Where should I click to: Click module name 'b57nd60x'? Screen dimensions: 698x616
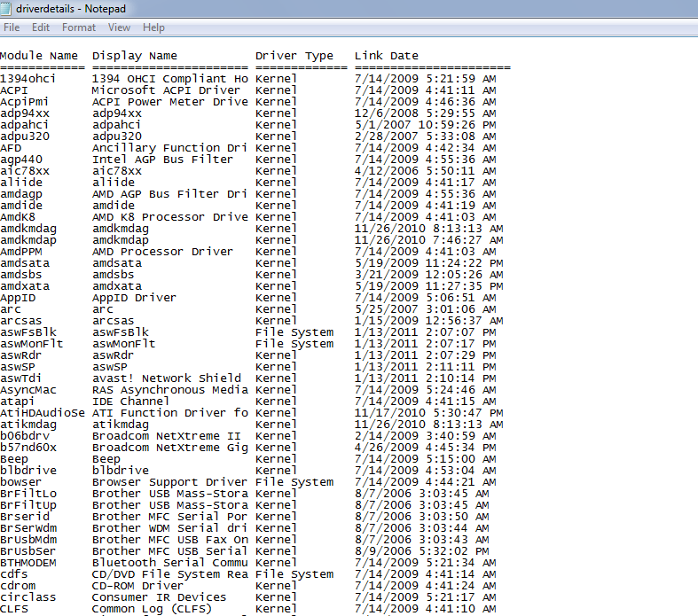(x=28, y=448)
